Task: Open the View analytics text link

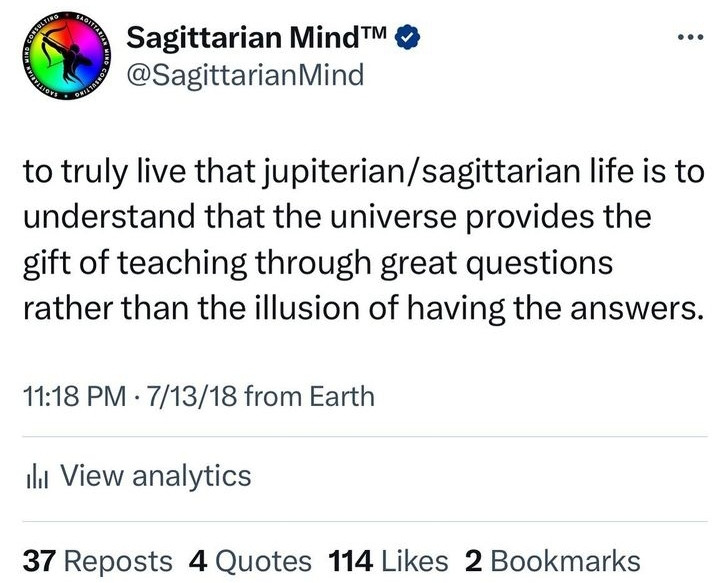Action: click(x=155, y=475)
